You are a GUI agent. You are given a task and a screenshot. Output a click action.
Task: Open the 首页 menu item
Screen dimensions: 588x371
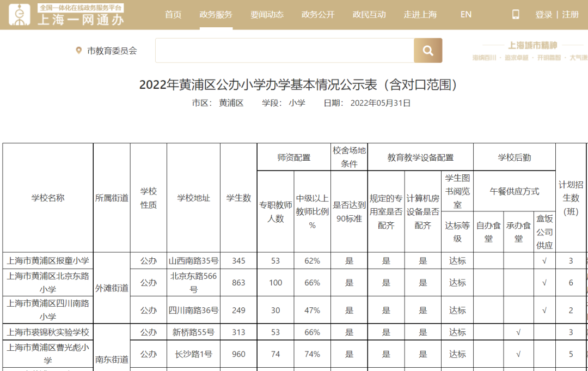tap(173, 15)
